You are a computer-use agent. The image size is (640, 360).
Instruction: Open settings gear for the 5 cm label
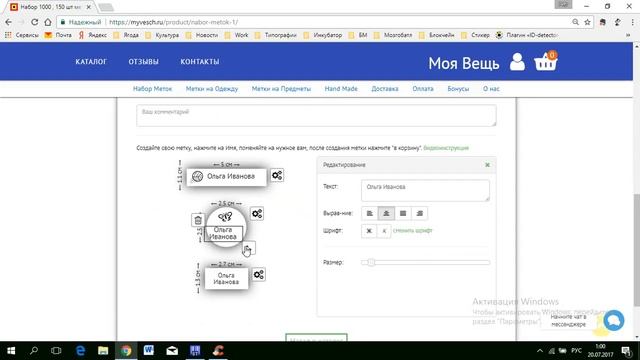277,176
